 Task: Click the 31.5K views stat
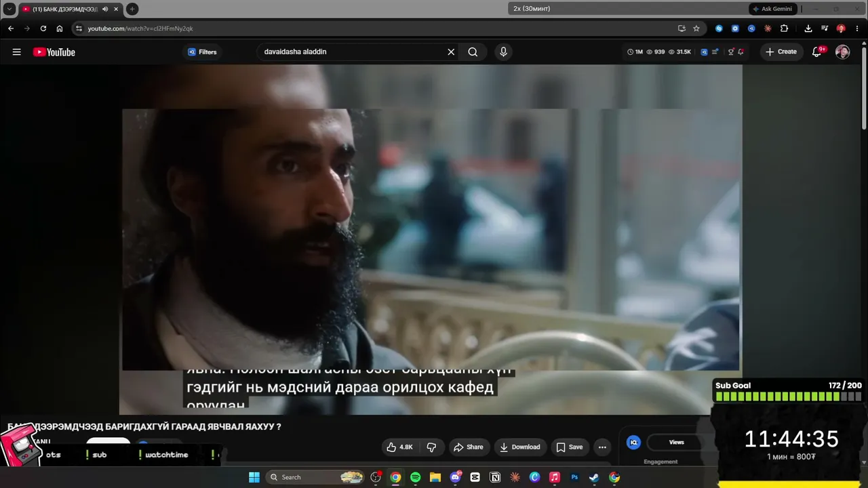point(680,52)
